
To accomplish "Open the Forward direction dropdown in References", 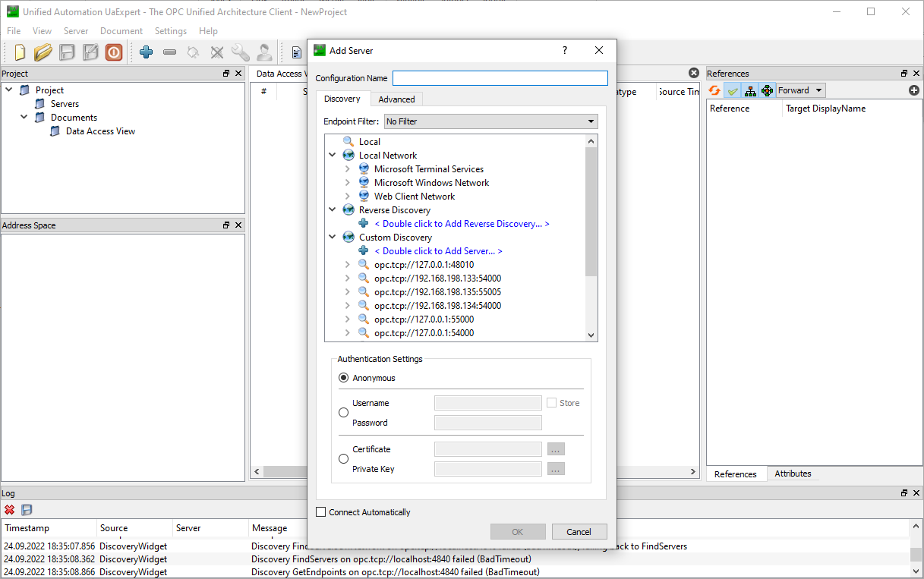I will point(800,90).
